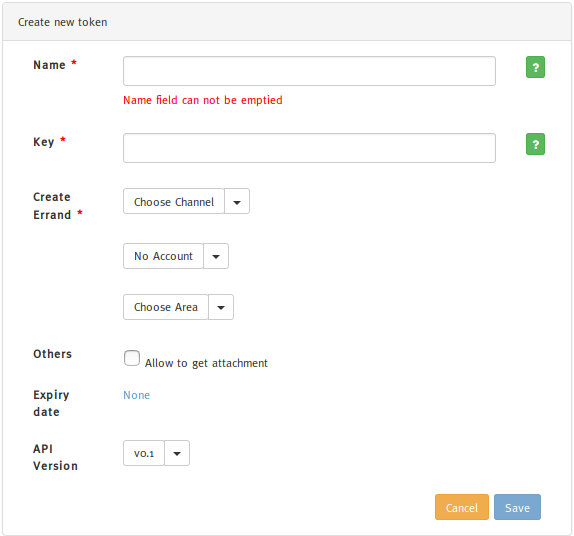Expand the Choose Area dropdown arrow

tap(221, 307)
